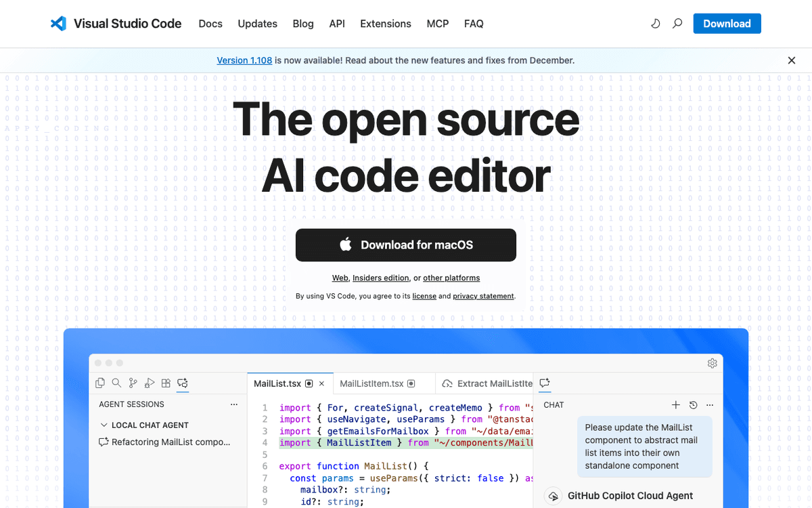Open Agent Sessions more actions menu
The width and height of the screenshot is (812, 508).
(x=234, y=404)
